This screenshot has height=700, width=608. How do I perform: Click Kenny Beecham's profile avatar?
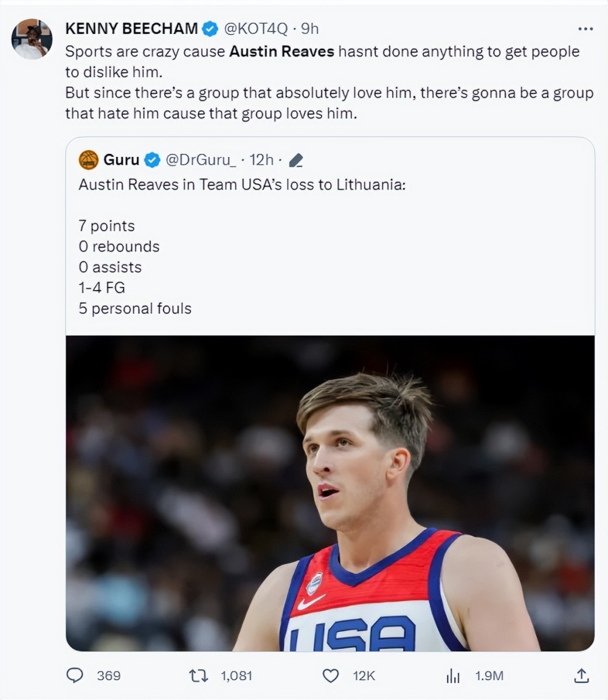[x=32, y=39]
